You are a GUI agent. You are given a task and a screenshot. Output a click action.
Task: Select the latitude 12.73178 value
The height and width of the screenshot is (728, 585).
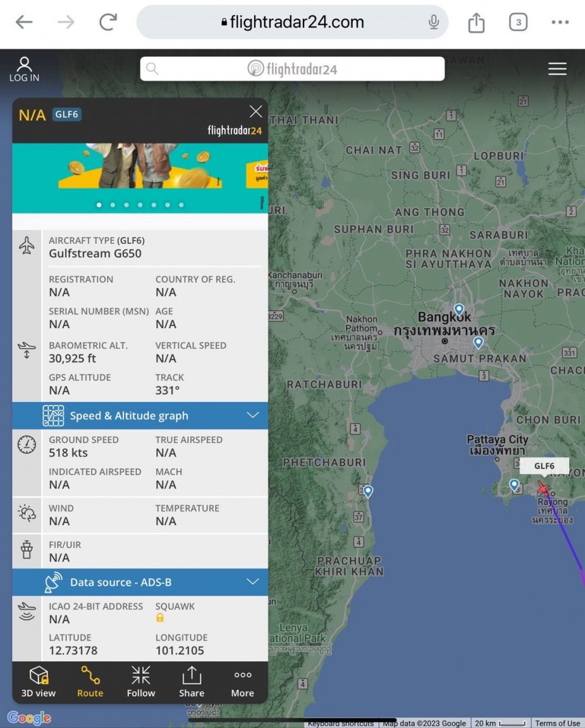coord(73,650)
